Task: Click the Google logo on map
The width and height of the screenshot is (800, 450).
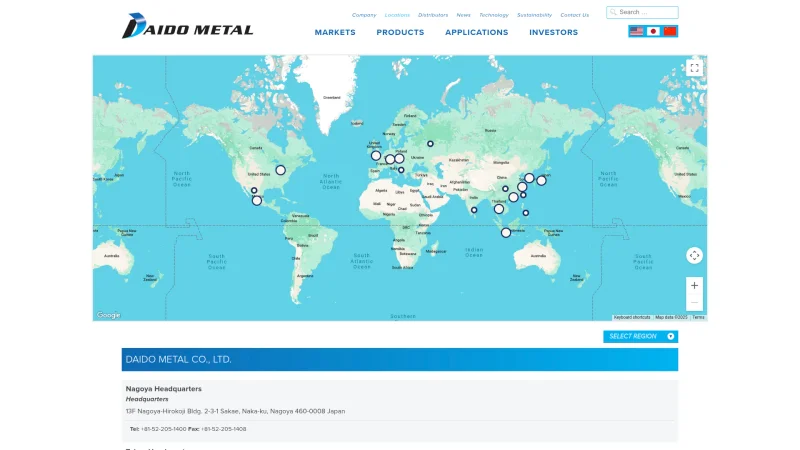Action: tap(109, 315)
